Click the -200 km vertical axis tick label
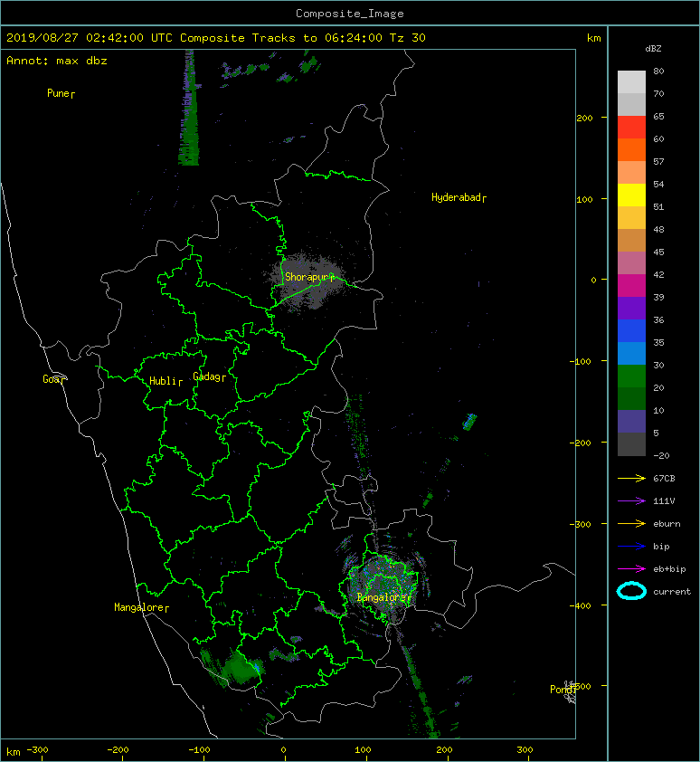 coord(580,443)
